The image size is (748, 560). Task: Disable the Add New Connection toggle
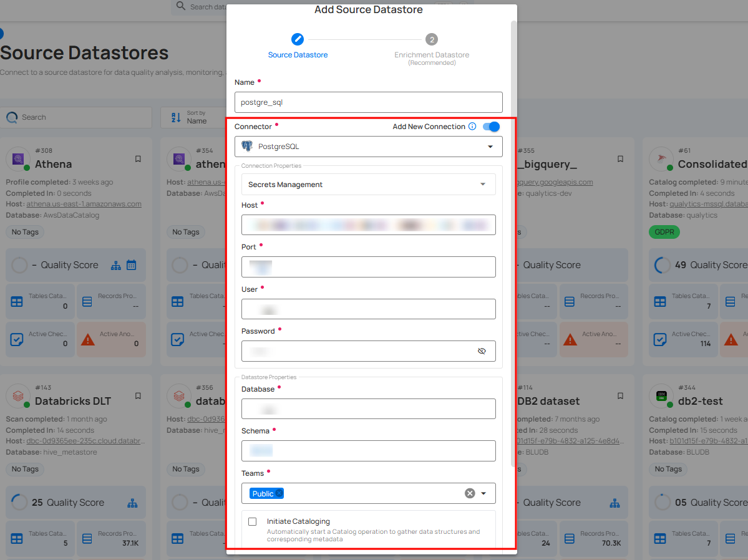coord(491,127)
